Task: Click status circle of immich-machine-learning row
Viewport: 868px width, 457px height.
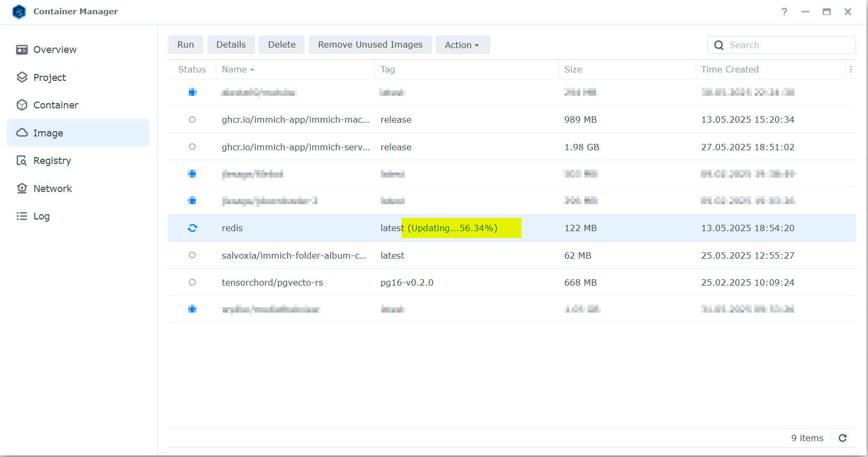Action: (192, 120)
